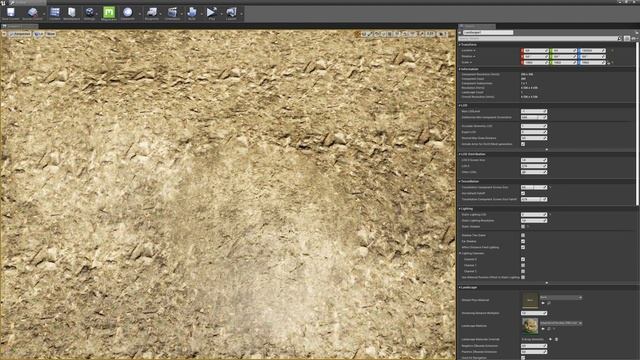Expand advanced Lighting properties arrow
This screenshot has height=360, width=640.
coord(547,282)
